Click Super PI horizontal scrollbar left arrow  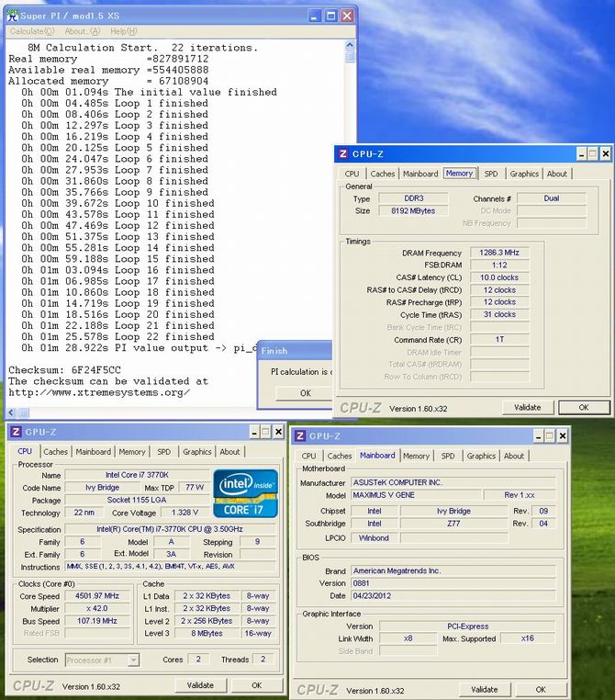tap(11, 413)
